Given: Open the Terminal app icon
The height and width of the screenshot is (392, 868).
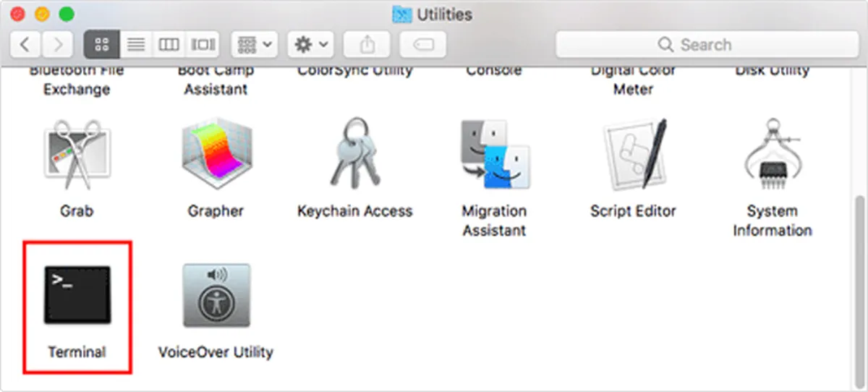Looking at the screenshot, I should [77, 294].
